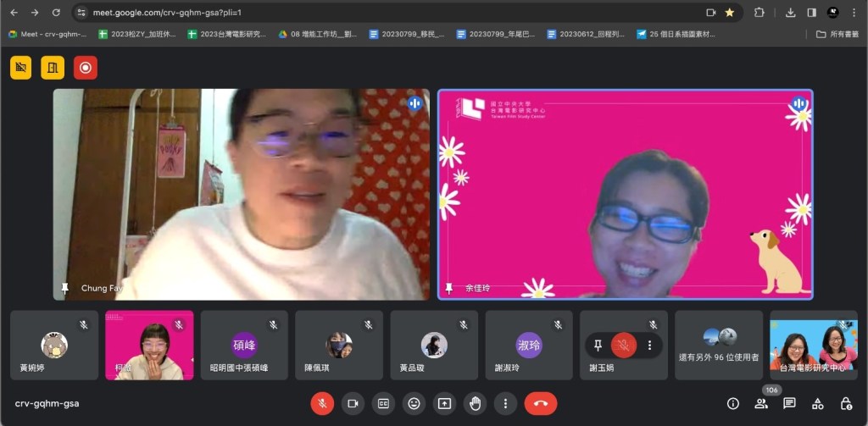This screenshot has height=426, width=868.
Task: Open the activities panel
Action: [817, 404]
